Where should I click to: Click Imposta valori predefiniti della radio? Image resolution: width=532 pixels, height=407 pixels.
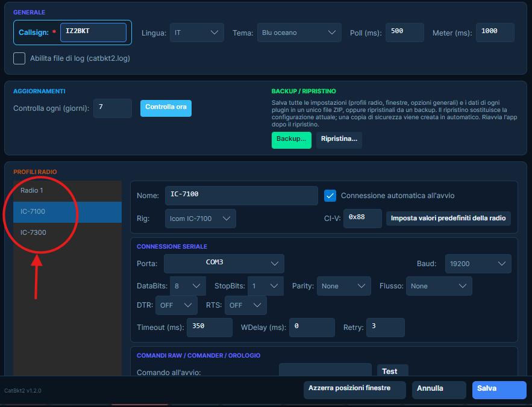[448, 219]
